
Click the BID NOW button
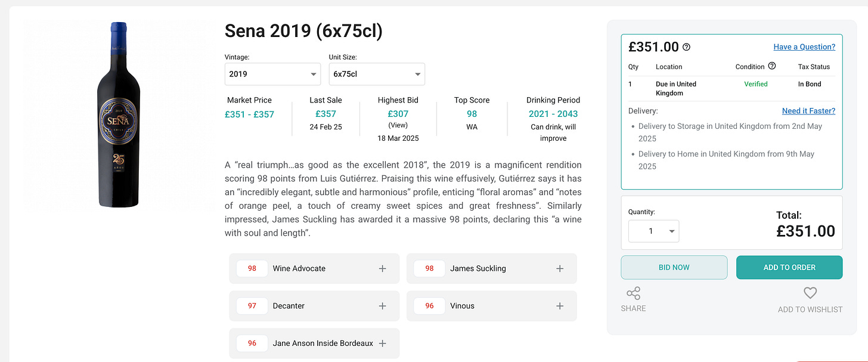click(x=674, y=267)
